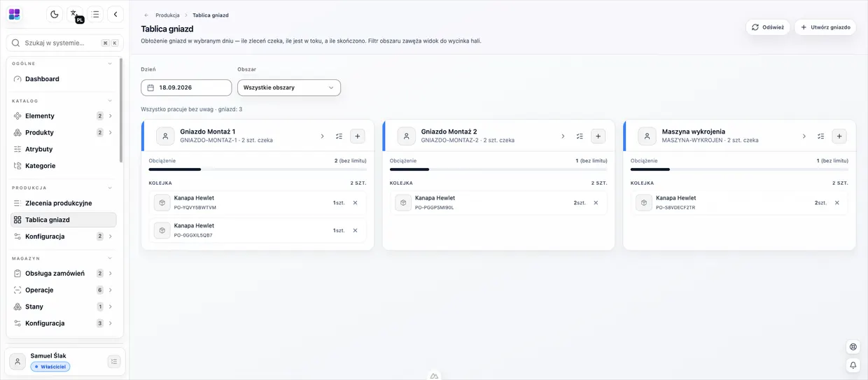The image size is (868, 380).
Task: Open checklist icon for Maszyna wykrojenia
Action: coord(820,136)
